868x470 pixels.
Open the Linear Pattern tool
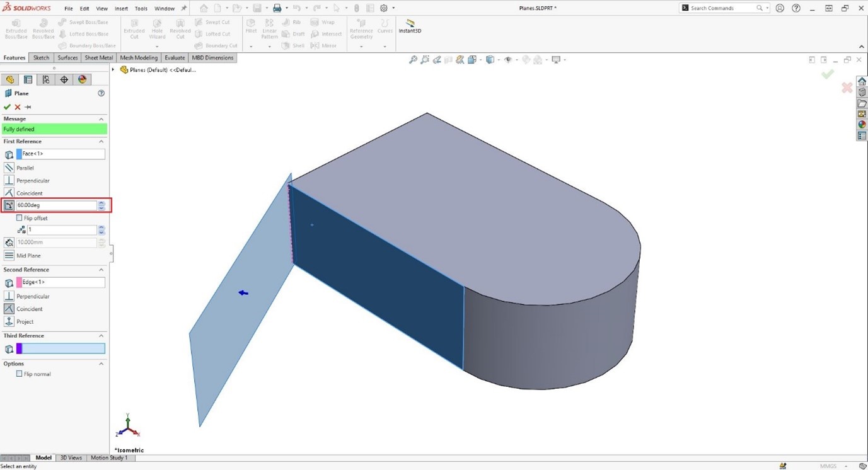click(x=269, y=28)
